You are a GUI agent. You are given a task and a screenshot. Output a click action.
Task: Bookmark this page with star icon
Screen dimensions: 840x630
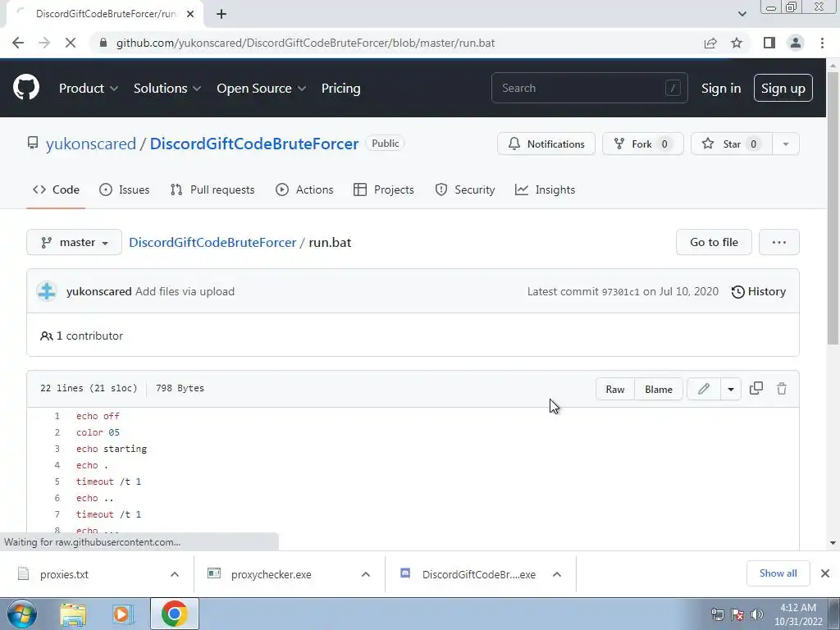(x=737, y=43)
